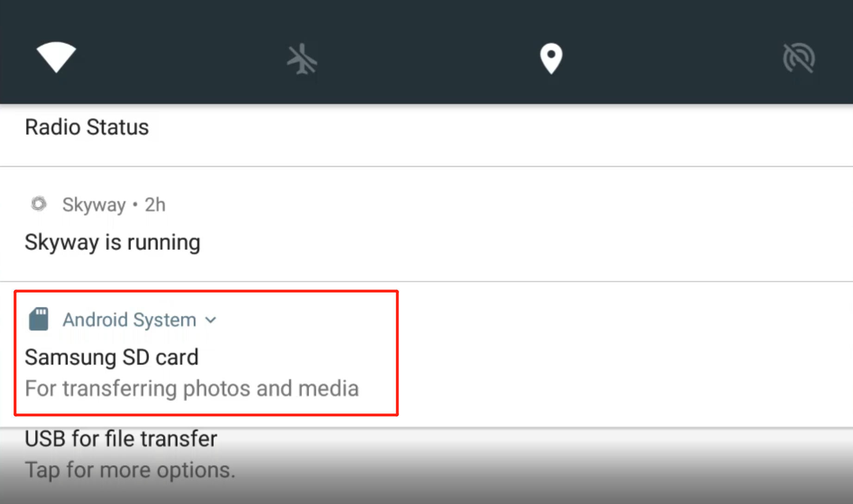Viewport: 853px width, 504px height.
Task: Tap the Skyway app name header
Action: click(94, 205)
